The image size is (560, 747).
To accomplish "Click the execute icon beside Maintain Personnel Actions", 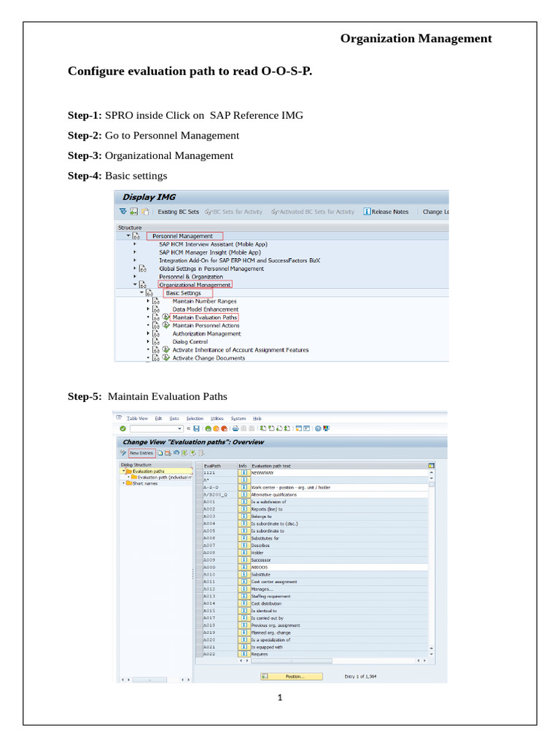I will click(166, 325).
